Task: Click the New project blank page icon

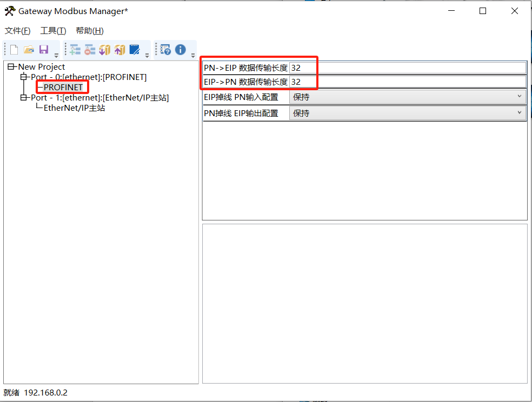Action: [x=14, y=50]
